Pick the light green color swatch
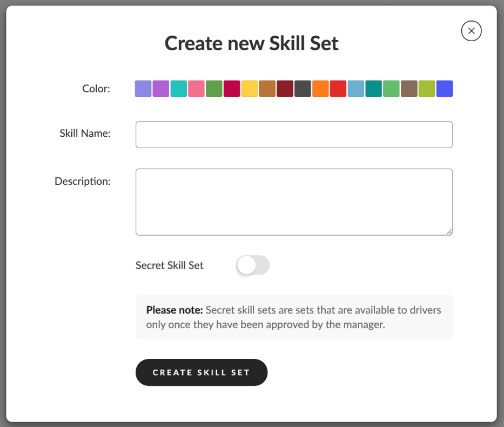 (x=392, y=88)
